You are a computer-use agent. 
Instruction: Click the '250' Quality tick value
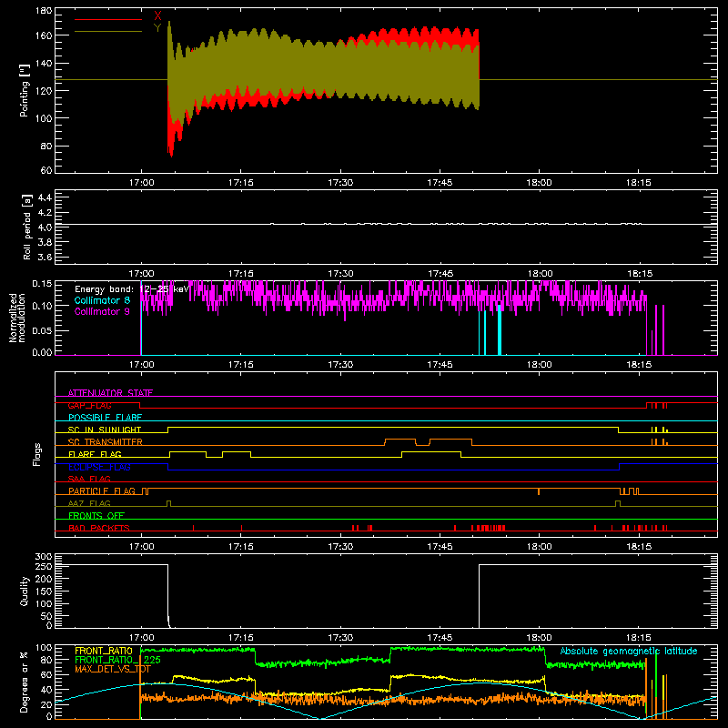point(43,566)
